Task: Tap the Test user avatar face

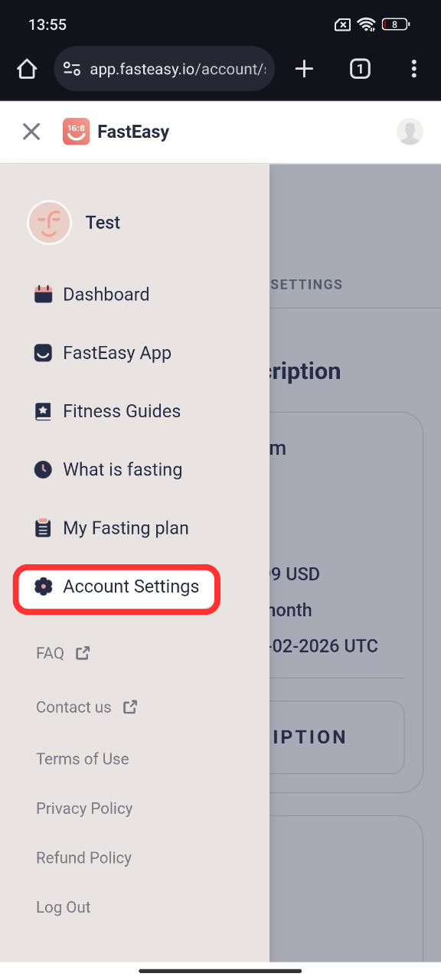Action: (50, 223)
